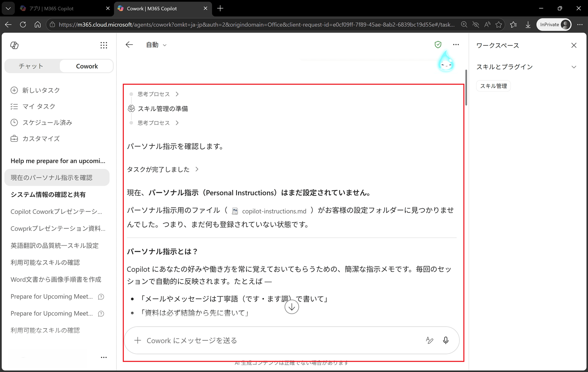Switch to アプリ | M365 Copilot browser tab
Screen dimensions: 588x372
(x=65, y=8)
